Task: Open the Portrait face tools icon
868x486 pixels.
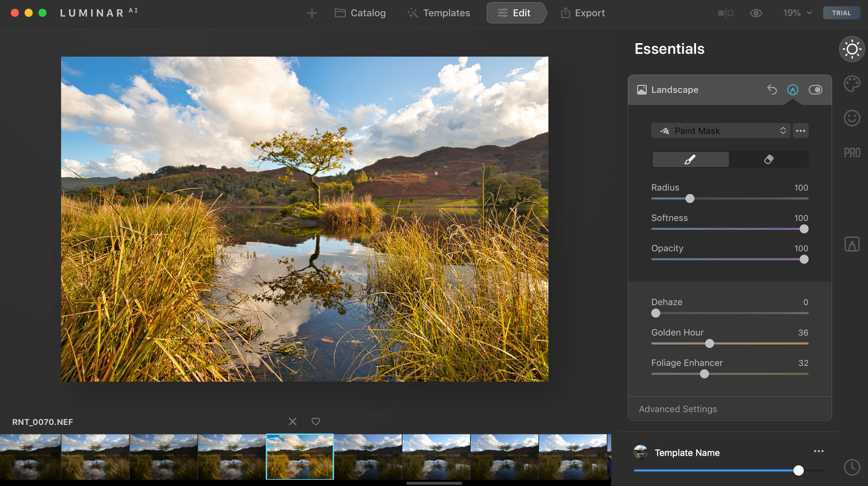Action: click(x=852, y=118)
